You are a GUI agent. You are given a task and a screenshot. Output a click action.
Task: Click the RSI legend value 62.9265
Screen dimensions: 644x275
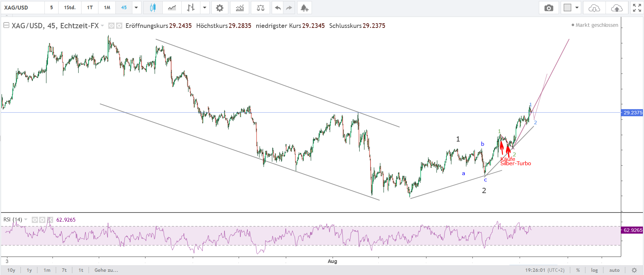pyautogui.click(x=66, y=220)
